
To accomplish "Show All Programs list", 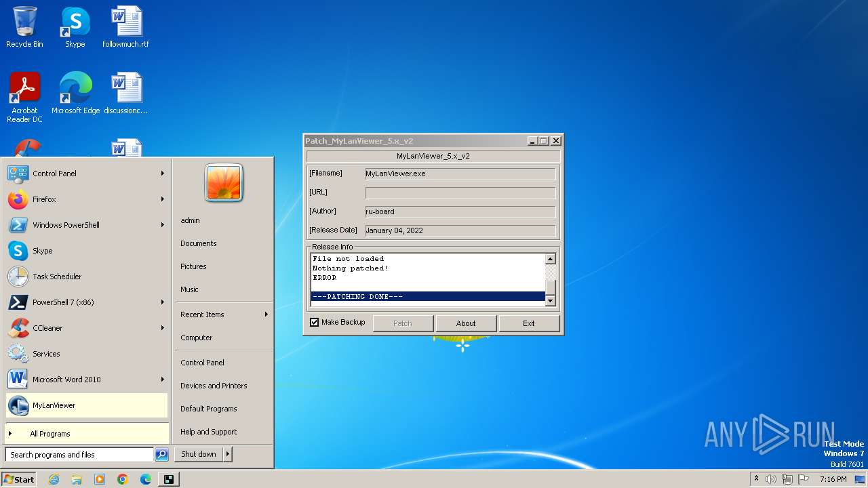I will point(87,434).
